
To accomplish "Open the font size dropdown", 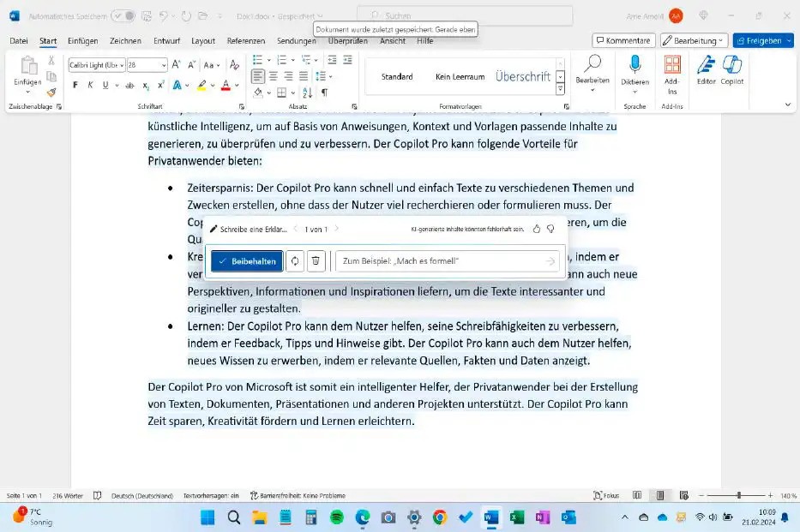I will coord(163,64).
